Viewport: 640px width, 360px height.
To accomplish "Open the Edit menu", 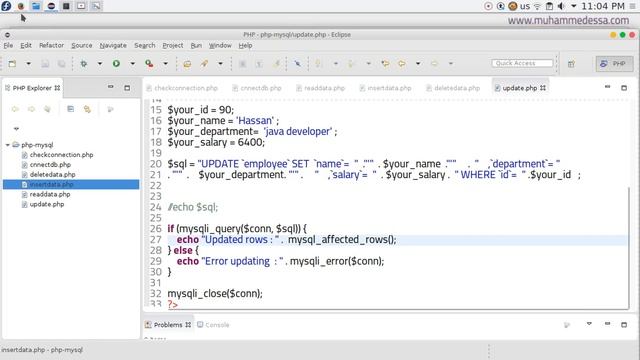I will coord(26,45).
